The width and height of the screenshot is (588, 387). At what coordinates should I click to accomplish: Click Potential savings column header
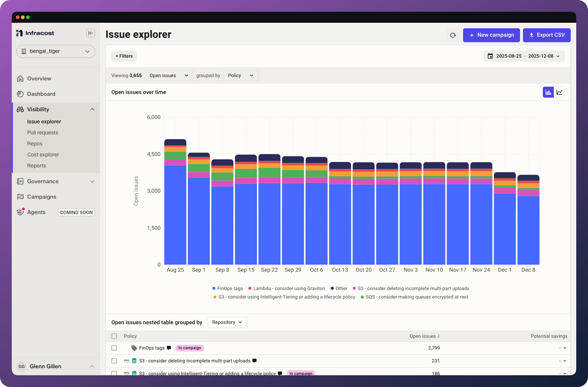pyautogui.click(x=549, y=336)
